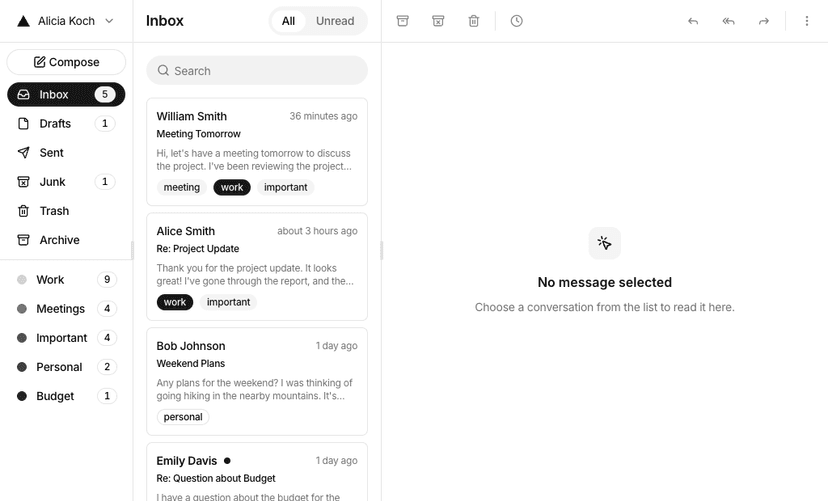Click the trash icon in message toolbar
The image size is (828, 501).
(474, 21)
